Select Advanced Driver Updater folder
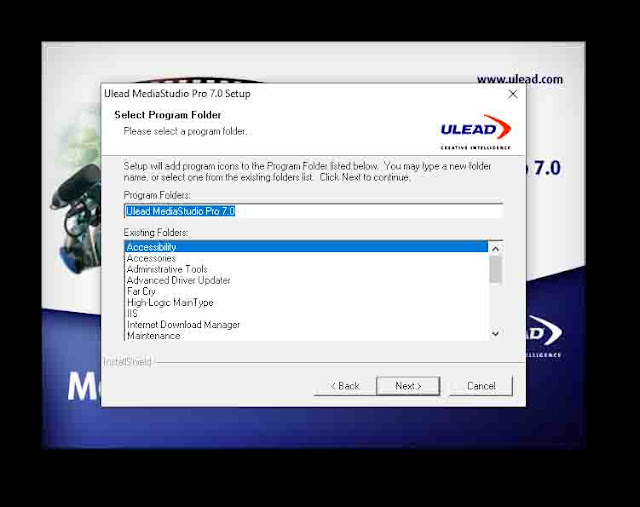Image resolution: width=640 pixels, height=507 pixels. click(x=306, y=280)
